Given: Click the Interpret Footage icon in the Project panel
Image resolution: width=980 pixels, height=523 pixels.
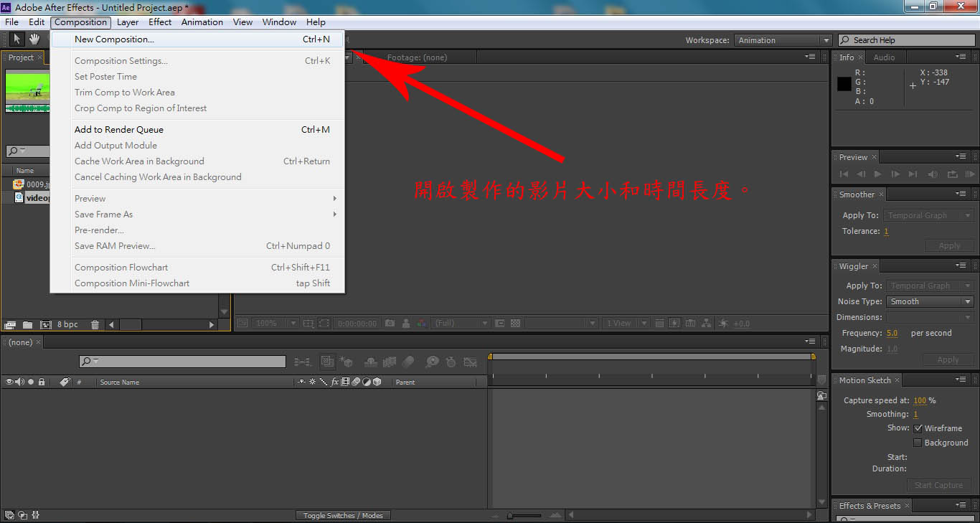Looking at the screenshot, I should (10, 325).
